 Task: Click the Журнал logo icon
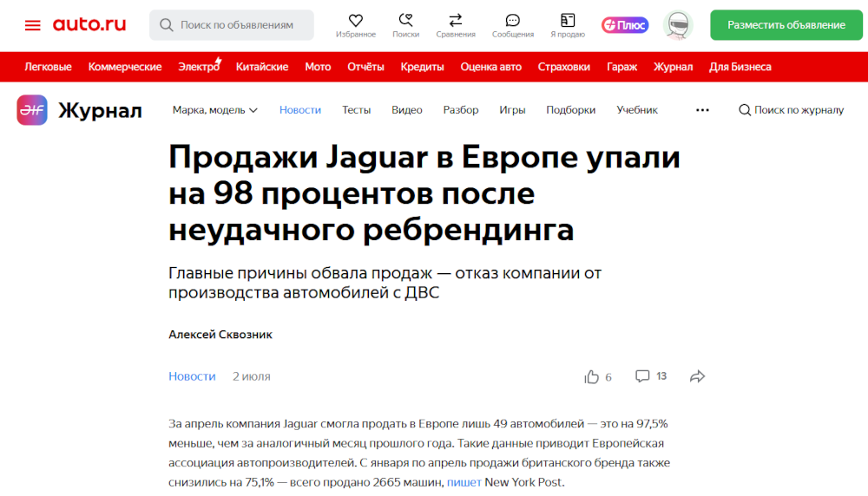(x=32, y=110)
